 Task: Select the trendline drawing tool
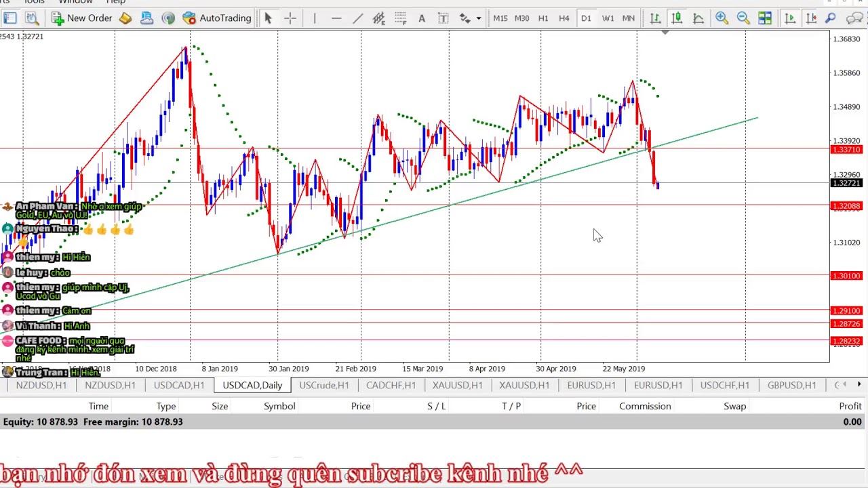pos(357,18)
